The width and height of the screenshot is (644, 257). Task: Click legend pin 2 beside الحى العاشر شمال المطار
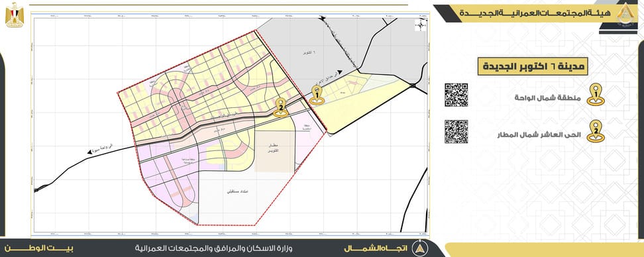pyautogui.click(x=595, y=131)
